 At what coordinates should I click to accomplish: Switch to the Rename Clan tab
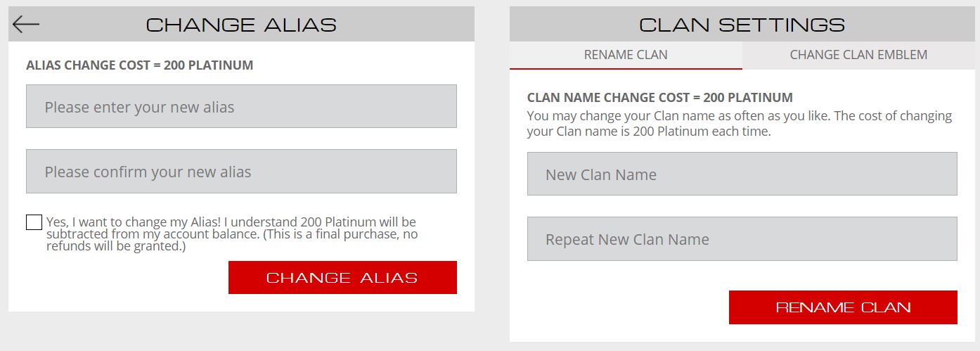pos(626,55)
